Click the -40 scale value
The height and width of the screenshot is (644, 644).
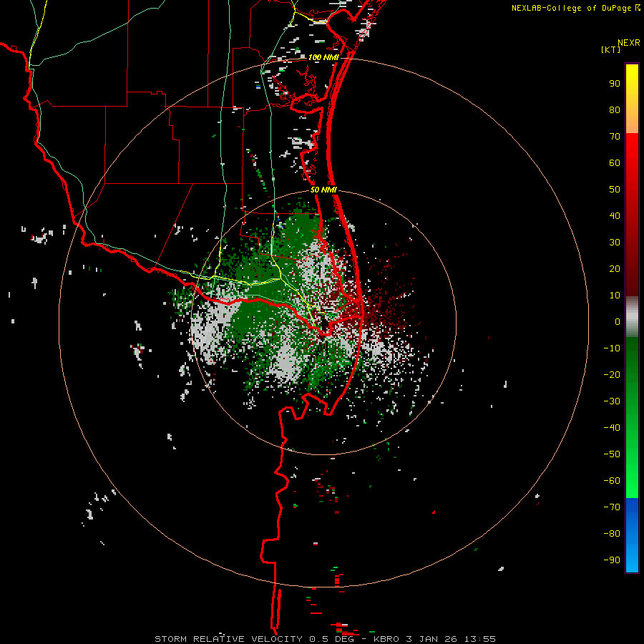point(612,428)
